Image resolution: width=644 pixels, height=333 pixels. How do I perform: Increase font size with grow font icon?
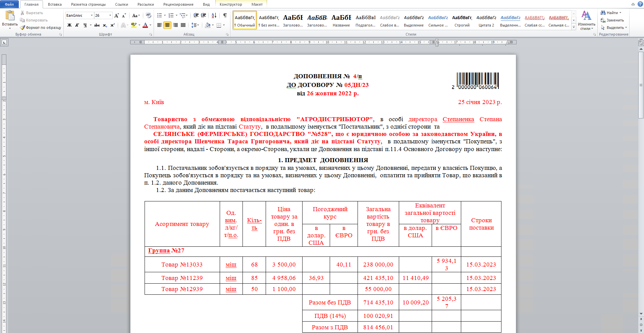pyautogui.click(x=116, y=15)
